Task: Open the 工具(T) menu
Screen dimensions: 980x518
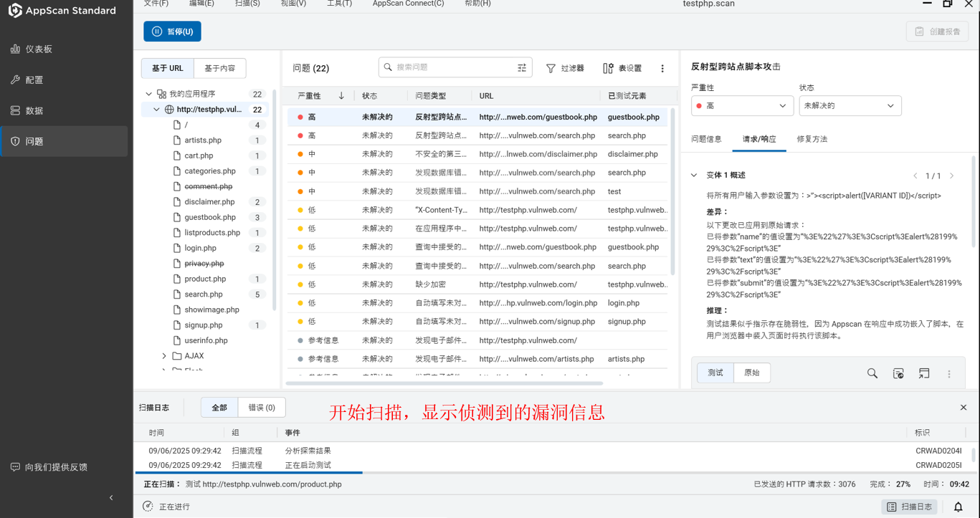Action: pyautogui.click(x=339, y=4)
